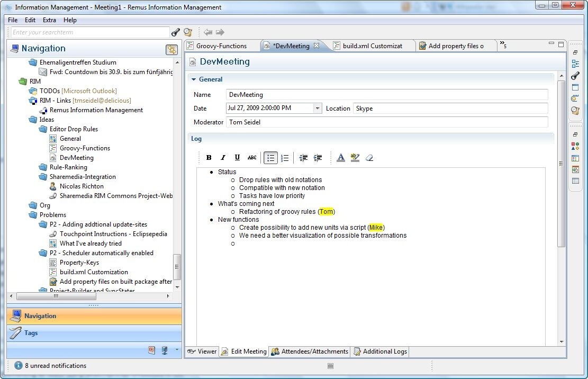Toggle bold formatting in Log editor
The width and height of the screenshot is (588, 379).
[209, 158]
